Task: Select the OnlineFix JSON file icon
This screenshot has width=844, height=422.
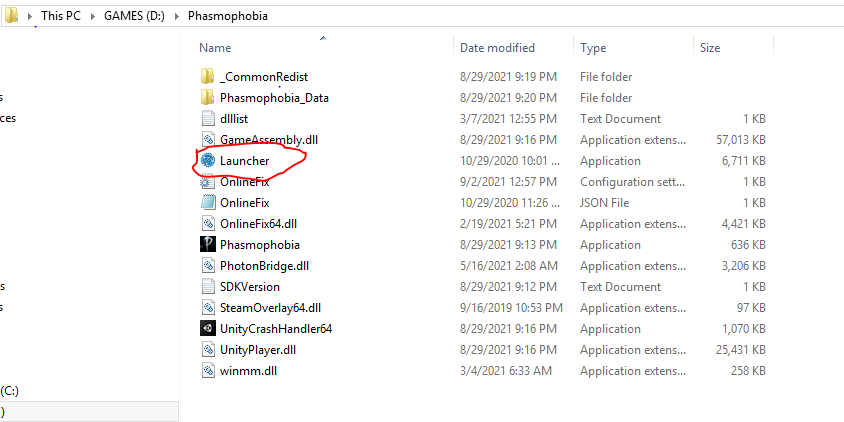Action: (208, 203)
